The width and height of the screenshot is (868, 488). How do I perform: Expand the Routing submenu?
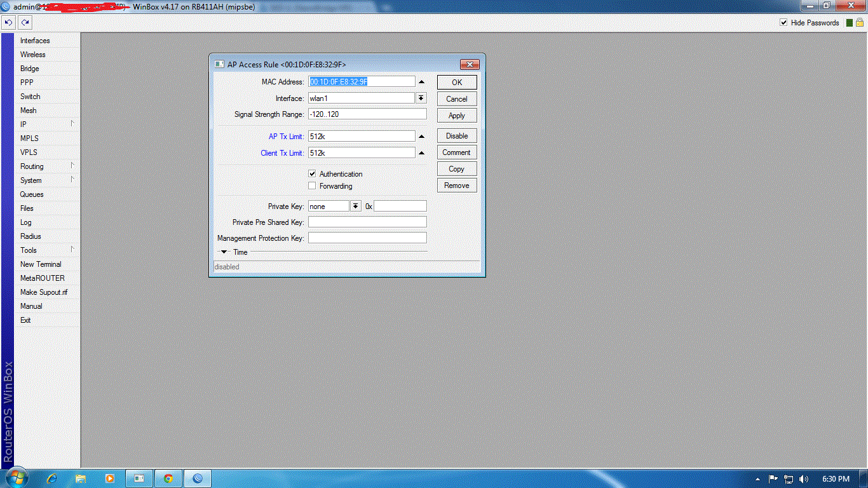(x=48, y=166)
